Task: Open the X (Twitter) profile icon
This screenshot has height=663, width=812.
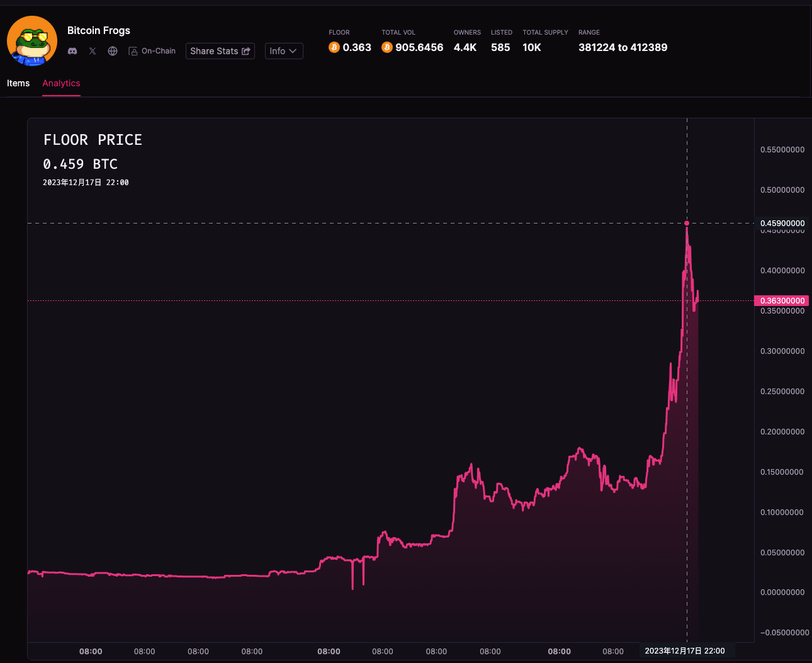Action: 93,51
